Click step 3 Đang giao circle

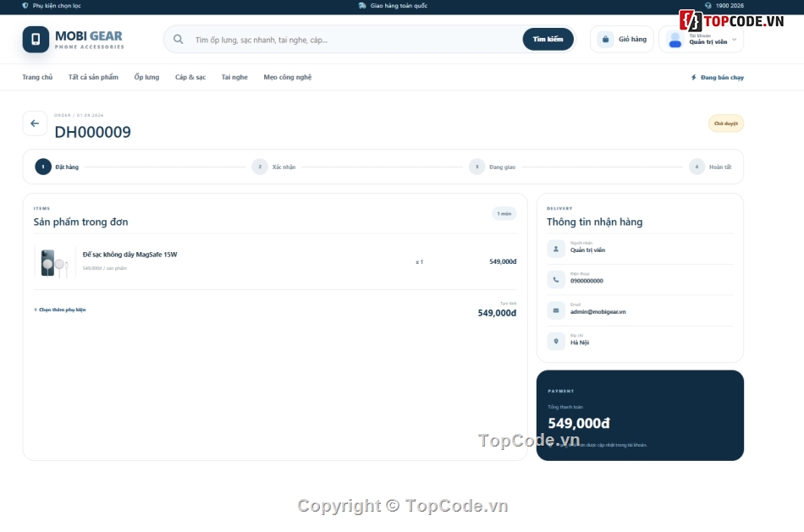point(476,167)
